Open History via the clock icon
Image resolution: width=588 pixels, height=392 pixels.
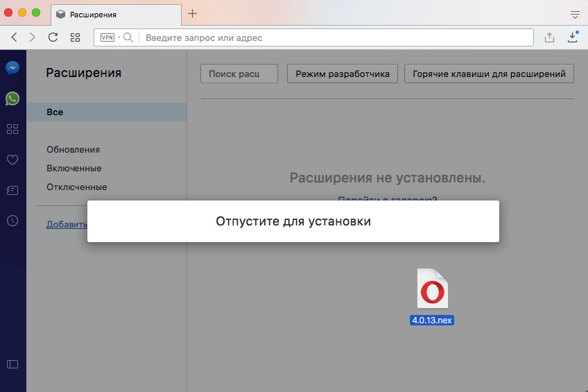pos(12,221)
